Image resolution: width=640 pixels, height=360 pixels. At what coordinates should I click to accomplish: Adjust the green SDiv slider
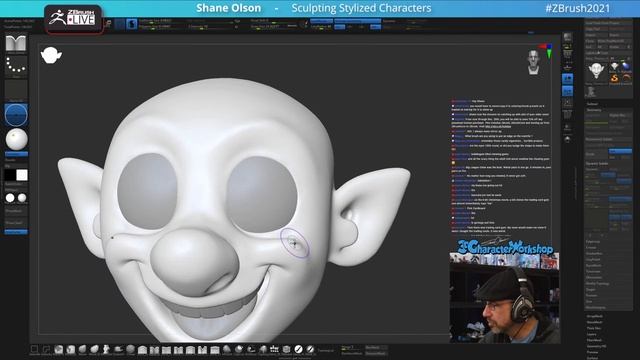tap(596, 123)
